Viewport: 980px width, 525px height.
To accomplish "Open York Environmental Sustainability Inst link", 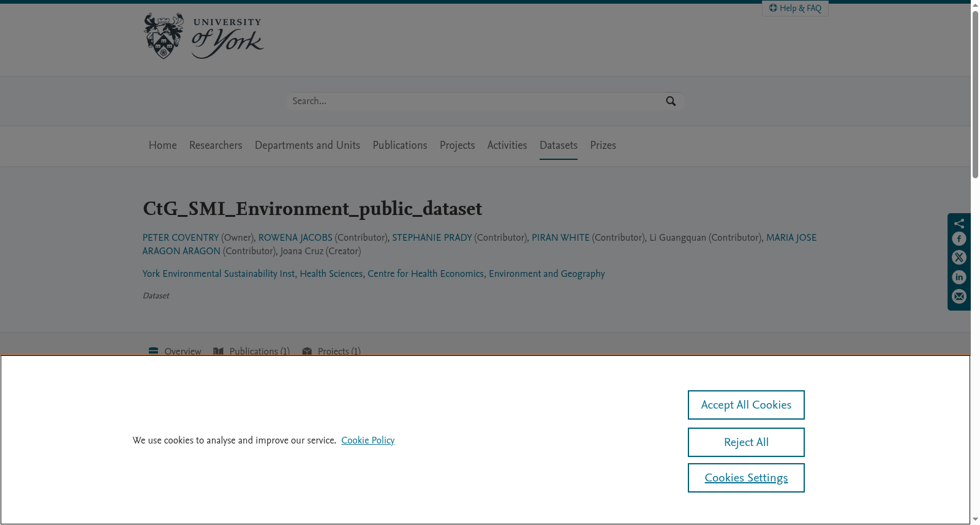I will pyautogui.click(x=219, y=274).
